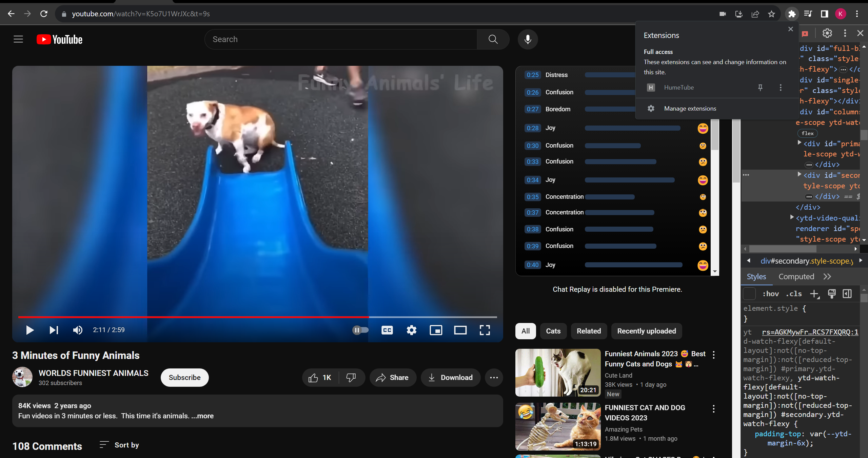
Task: Dislike the video with thumbs down
Action: (x=351, y=377)
